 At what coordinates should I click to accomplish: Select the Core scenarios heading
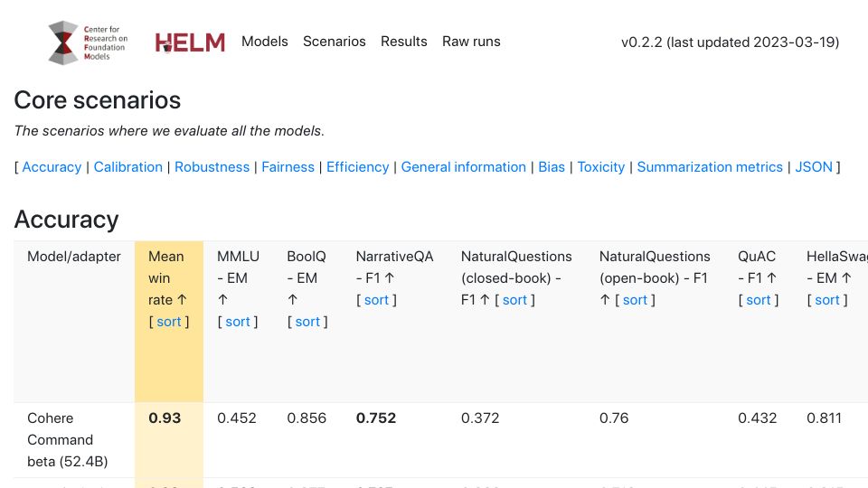98,100
